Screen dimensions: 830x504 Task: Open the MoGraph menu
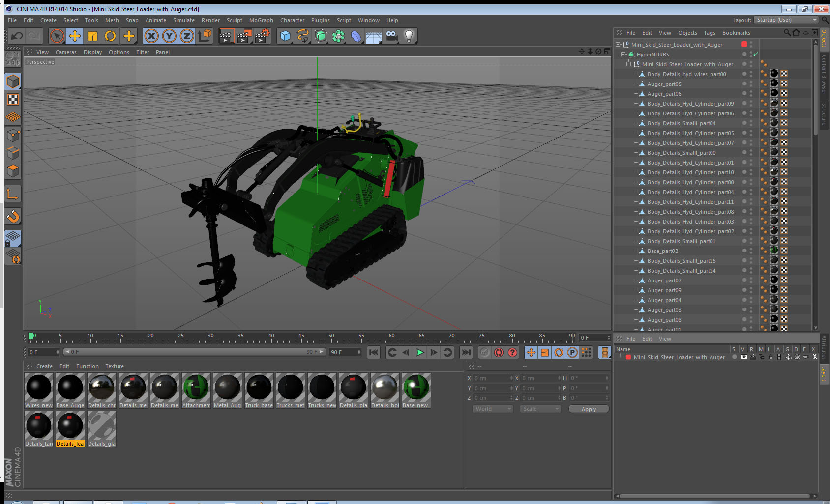[261, 20]
